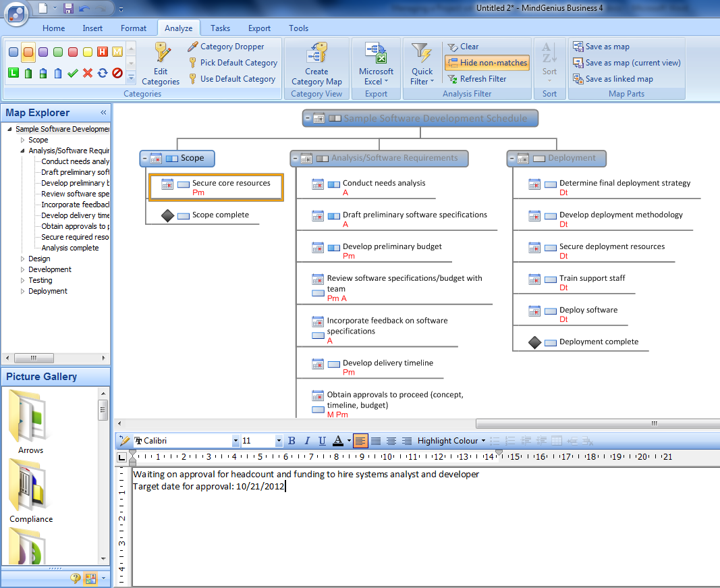Screen dimensions: 720x588
Task: Switch to the Format ribbon tab
Action: 134,28
